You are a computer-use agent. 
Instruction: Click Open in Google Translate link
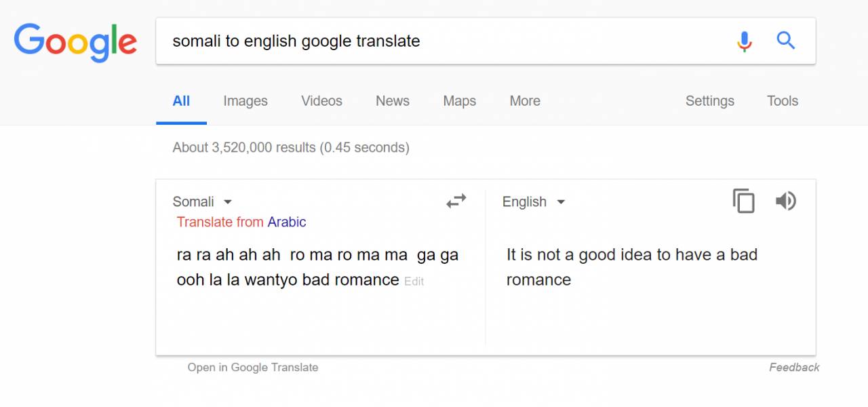click(x=253, y=368)
